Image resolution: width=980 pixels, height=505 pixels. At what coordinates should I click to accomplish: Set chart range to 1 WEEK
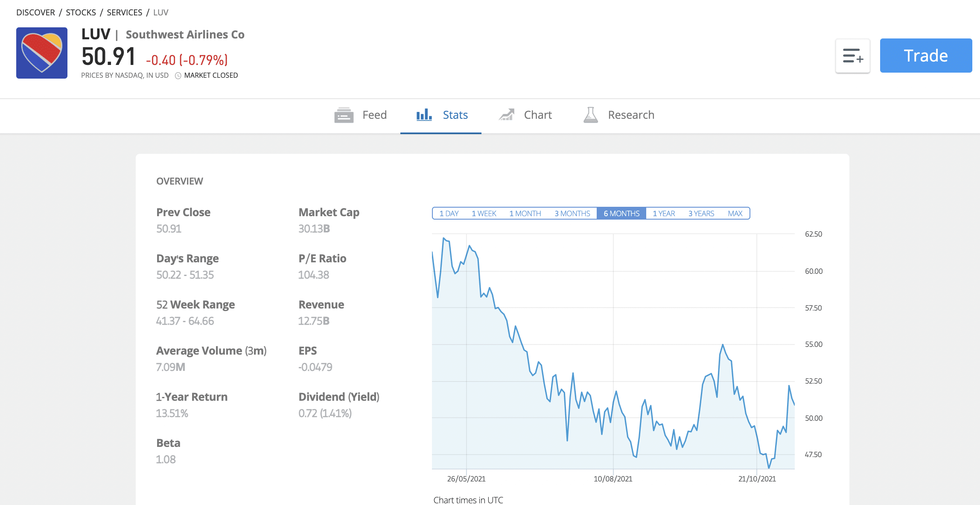(x=484, y=213)
